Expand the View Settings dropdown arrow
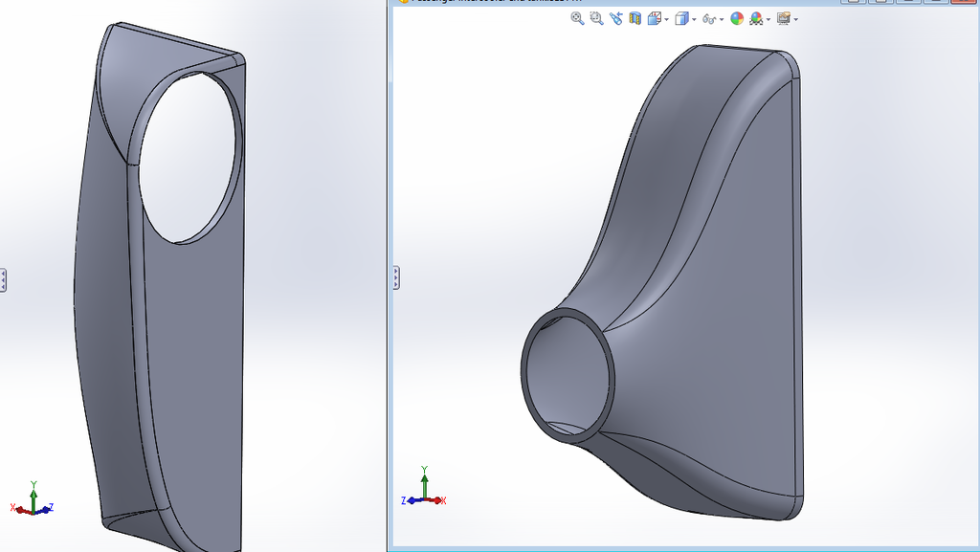Image resolution: width=980 pixels, height=552 pixels. click(x=795, y=20)
